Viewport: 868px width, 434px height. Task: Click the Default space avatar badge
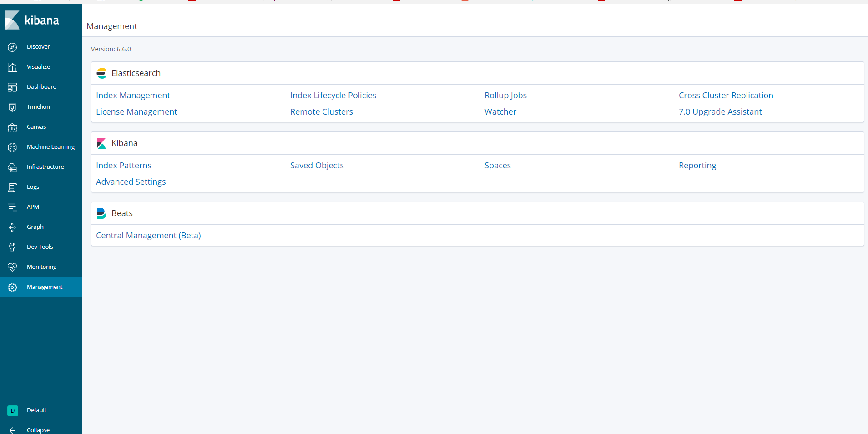(x=13, y=410)
